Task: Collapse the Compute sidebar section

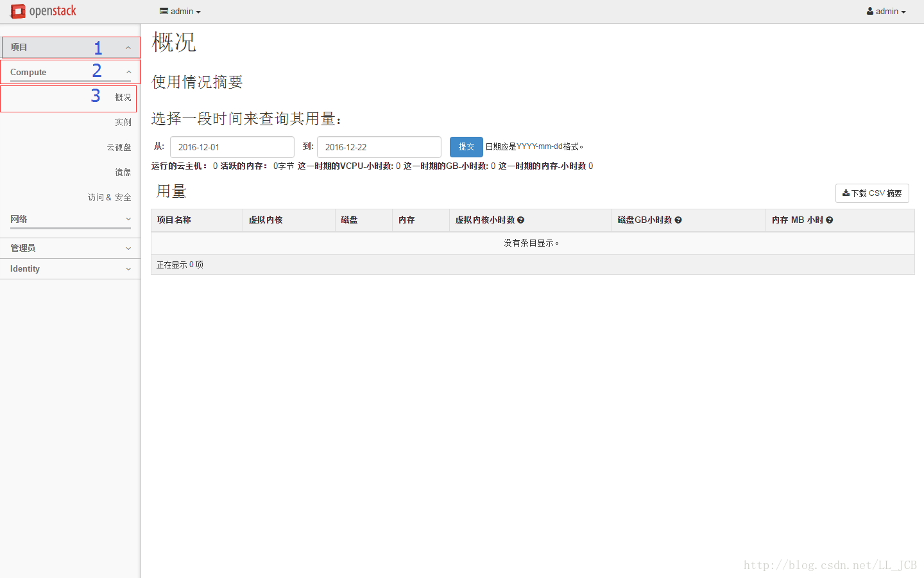Action: (71, 72)
